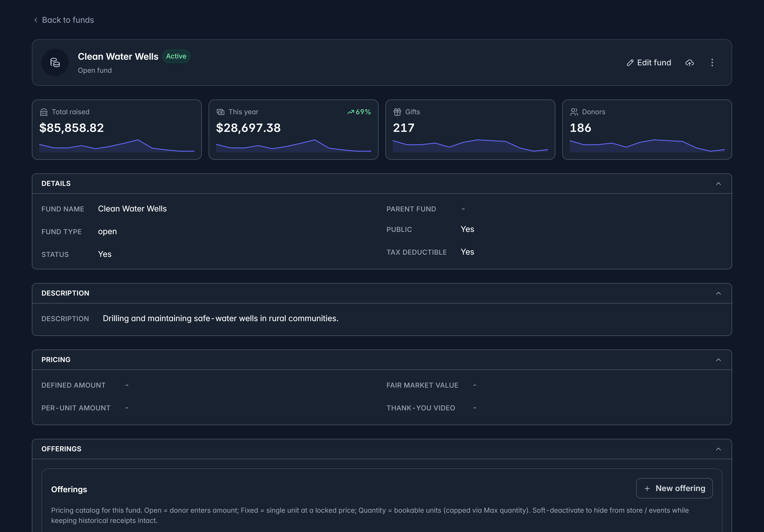
Task: Click the Gifts sparkline chart
Action: click(x=470, y=146)
